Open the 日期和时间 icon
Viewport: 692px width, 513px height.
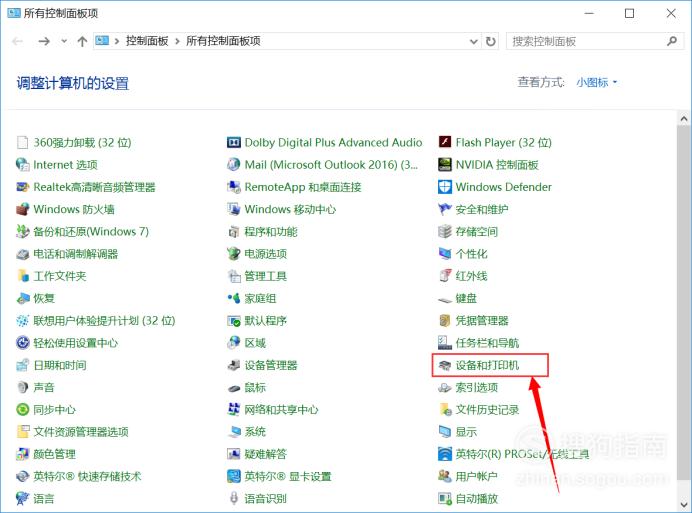pyautogui.click(x=23, y=366)
